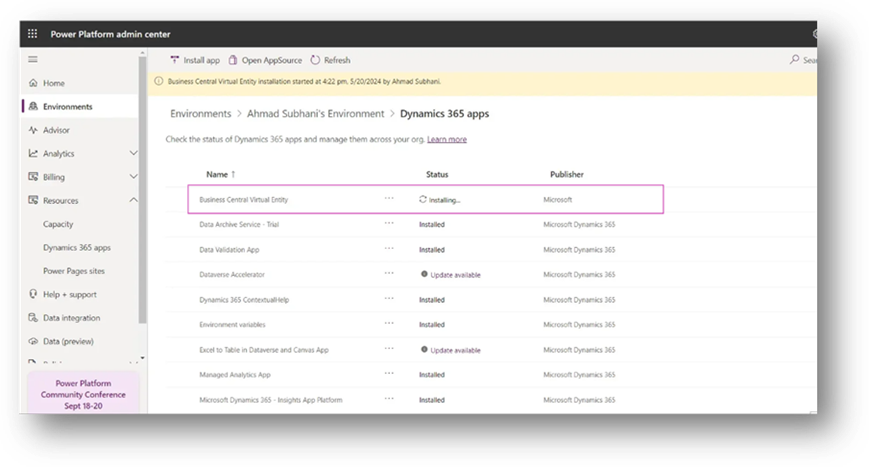Open more options for Dynamics 365 ContextualHelp
This screenshot has width=869, height=467.
pyautogui.click(x=389, y=298)
